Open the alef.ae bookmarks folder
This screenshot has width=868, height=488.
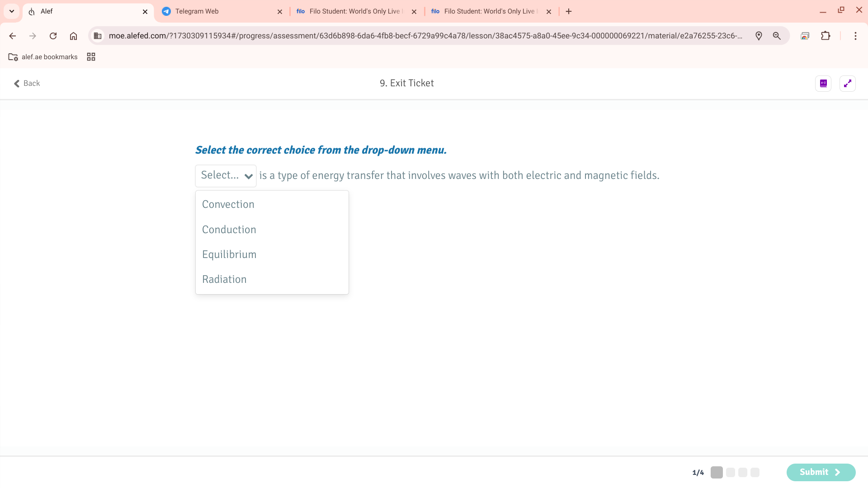click(43, 57)
